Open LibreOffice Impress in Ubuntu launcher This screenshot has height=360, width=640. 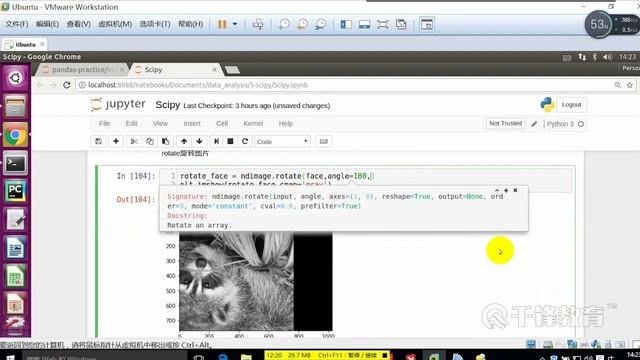point(16,304)
